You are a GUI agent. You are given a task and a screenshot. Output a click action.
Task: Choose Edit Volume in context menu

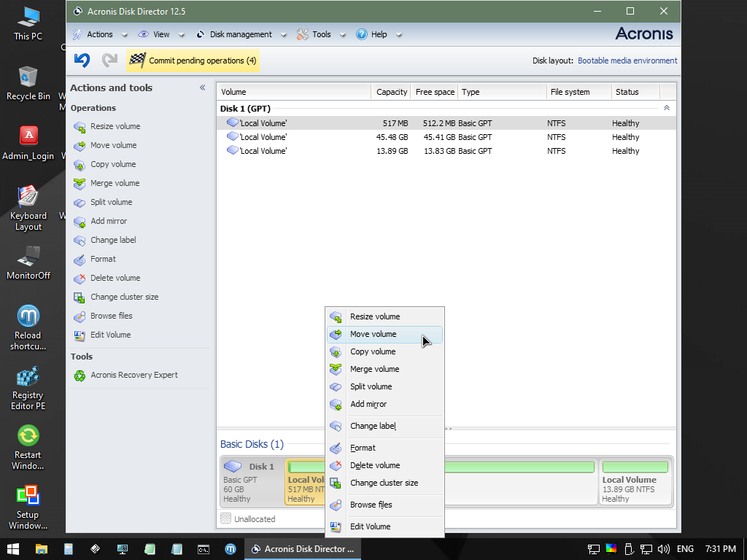coord(385,526)
